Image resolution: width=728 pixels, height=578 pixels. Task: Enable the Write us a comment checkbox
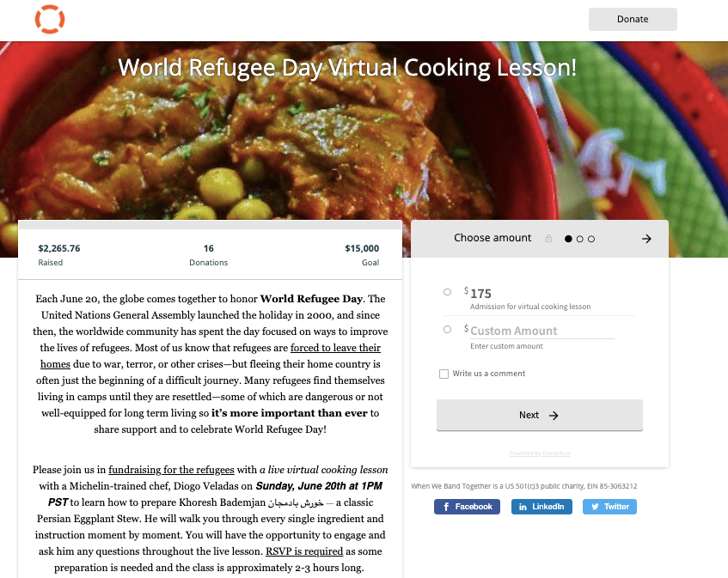(x=444, y=374)
